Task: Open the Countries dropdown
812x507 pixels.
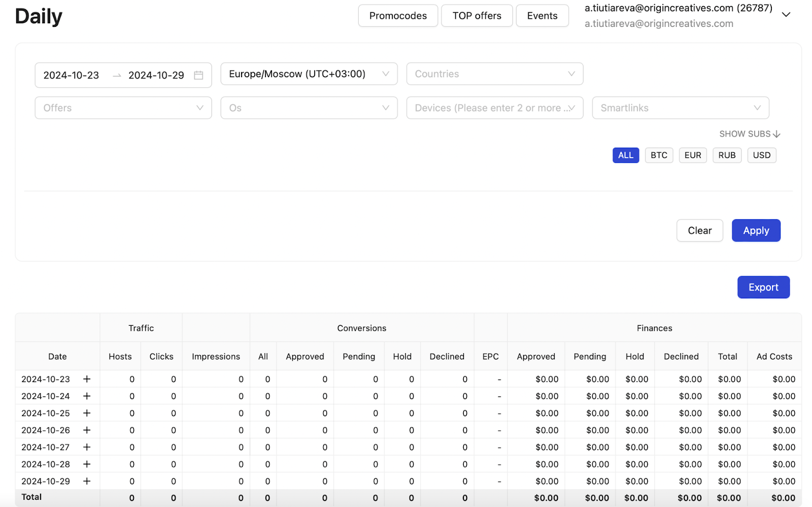Action: (x=494, y=74)
